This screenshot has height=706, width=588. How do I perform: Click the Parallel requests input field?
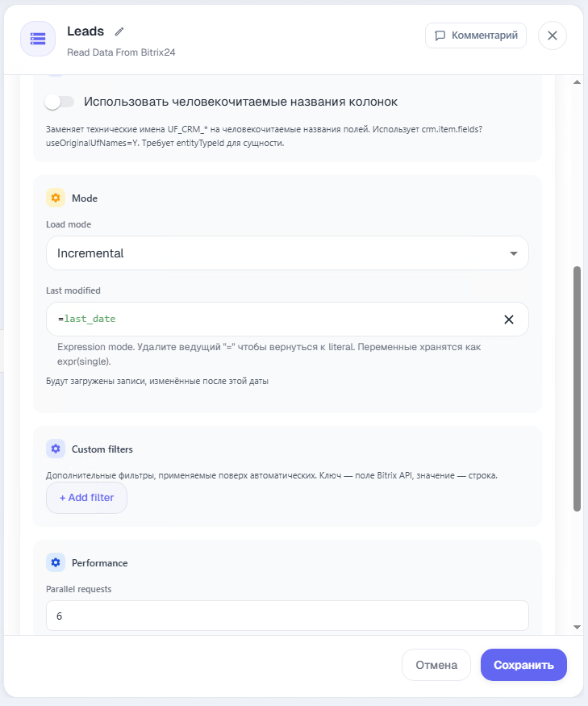point(287,616)
